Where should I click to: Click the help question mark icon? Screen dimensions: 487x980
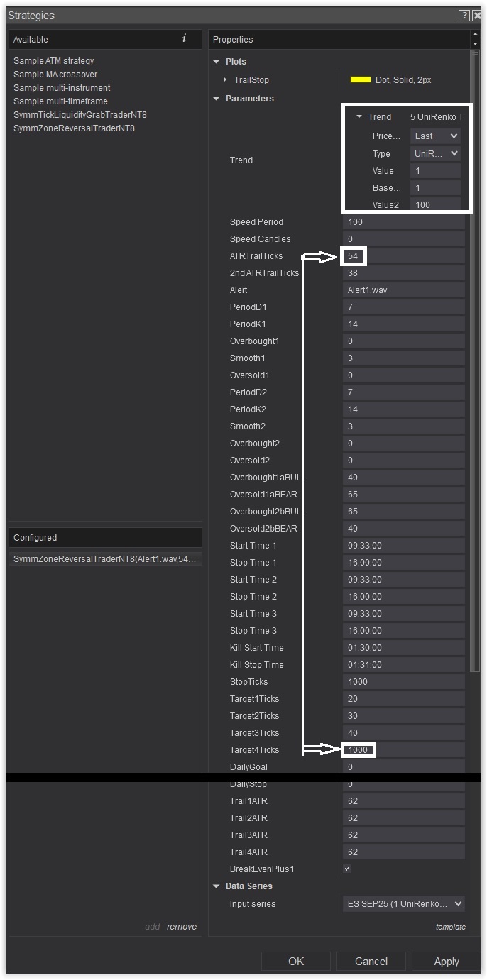[464, 16]
